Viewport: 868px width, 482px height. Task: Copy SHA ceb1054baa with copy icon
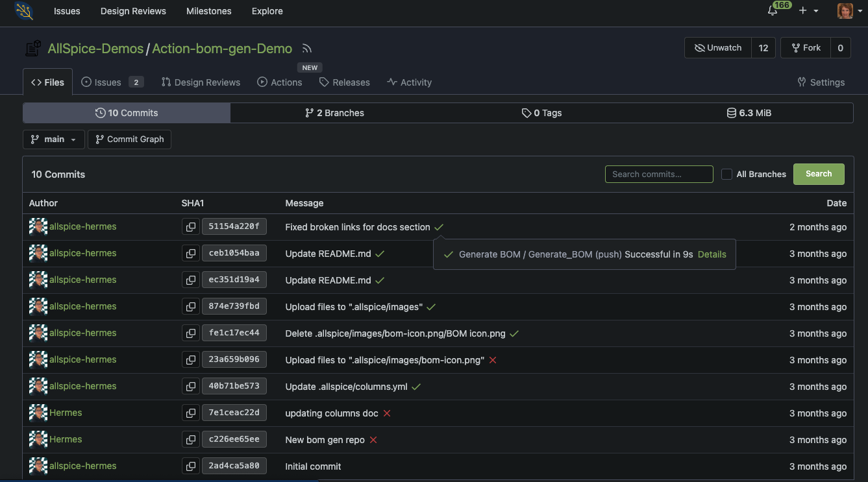point(191,254)
